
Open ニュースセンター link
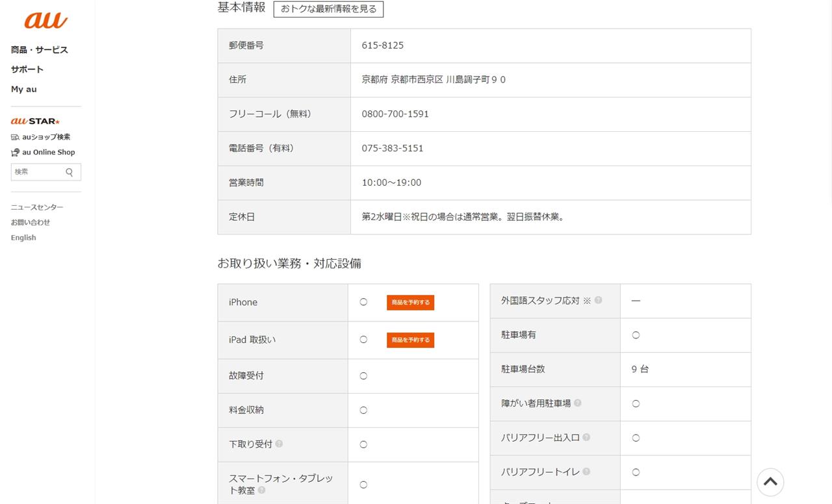(37, 207)
